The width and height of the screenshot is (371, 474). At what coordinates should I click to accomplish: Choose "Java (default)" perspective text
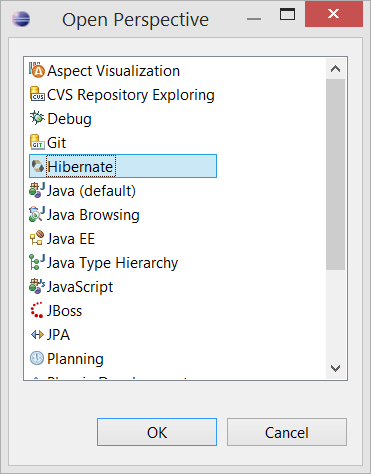tap(91, 191)
